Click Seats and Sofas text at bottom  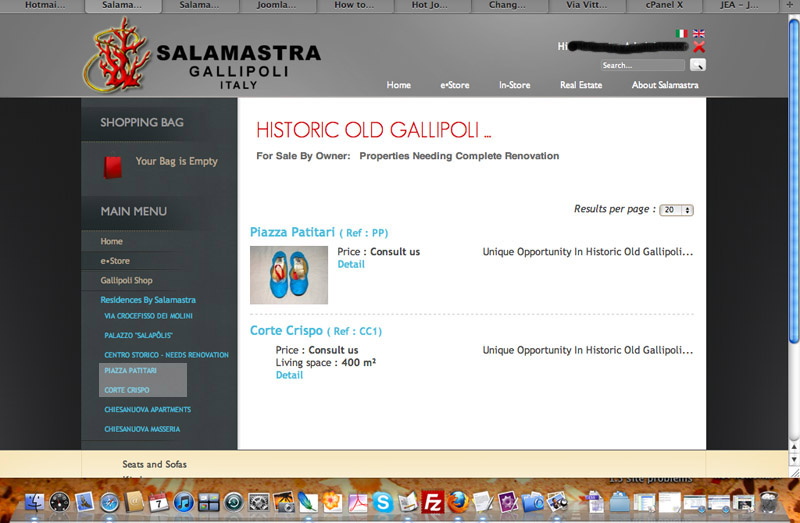(155, 464)
